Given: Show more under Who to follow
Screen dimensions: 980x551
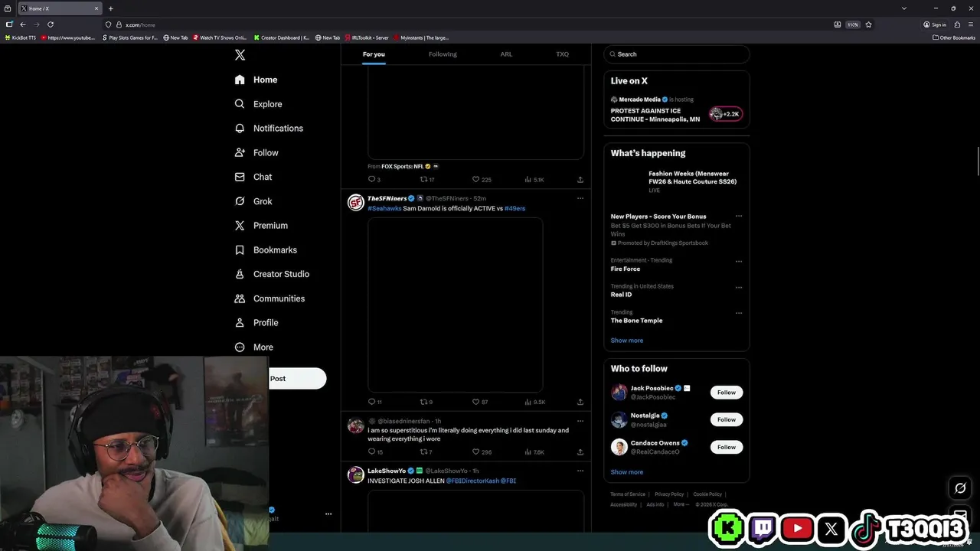Looking at the screenshot, I should pyautogui.click(x=627, y=472).
